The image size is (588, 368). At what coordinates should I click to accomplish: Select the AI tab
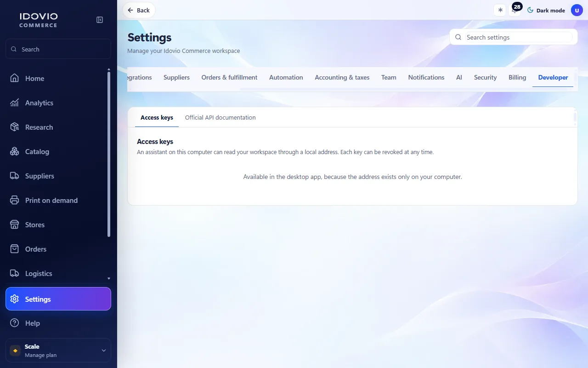click(459, 77)
